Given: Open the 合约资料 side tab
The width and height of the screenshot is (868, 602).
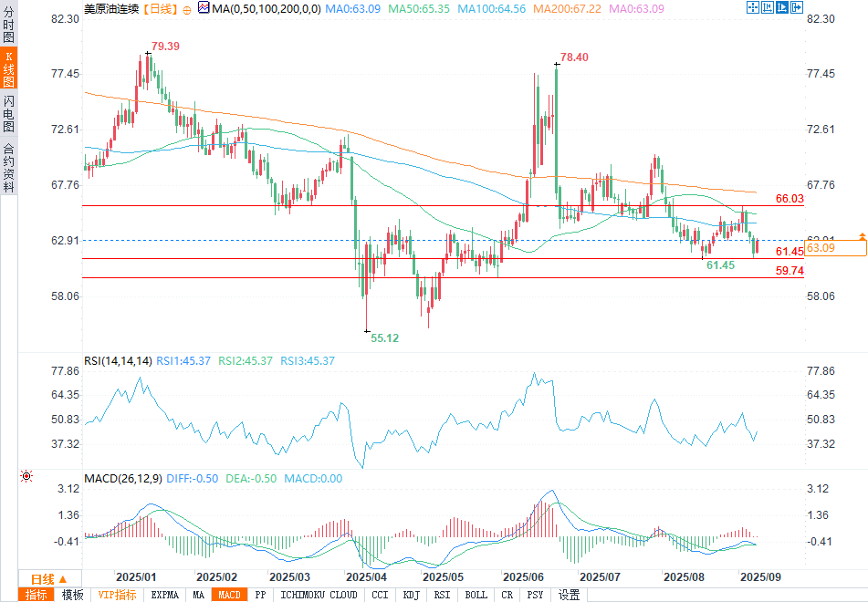Looking at the screenshot, I should [9, 167].
